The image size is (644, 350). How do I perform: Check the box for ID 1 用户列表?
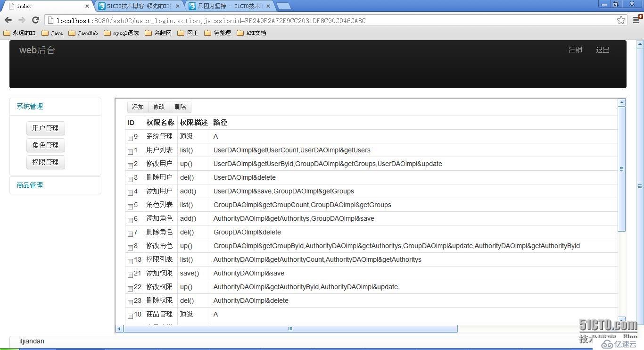coord(130,152)
